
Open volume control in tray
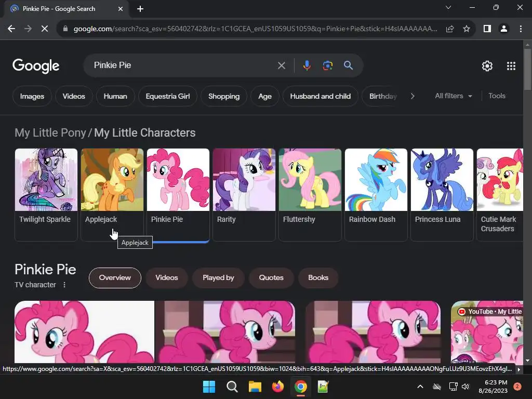click(465, 387)
